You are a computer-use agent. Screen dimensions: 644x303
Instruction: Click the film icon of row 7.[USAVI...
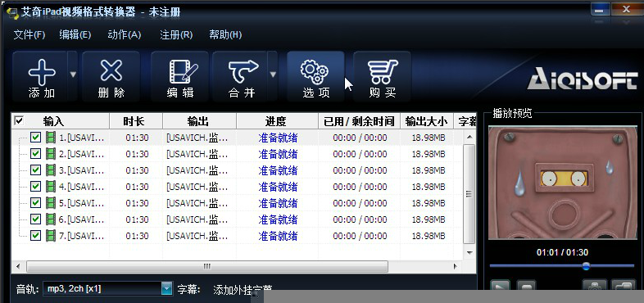51,236
